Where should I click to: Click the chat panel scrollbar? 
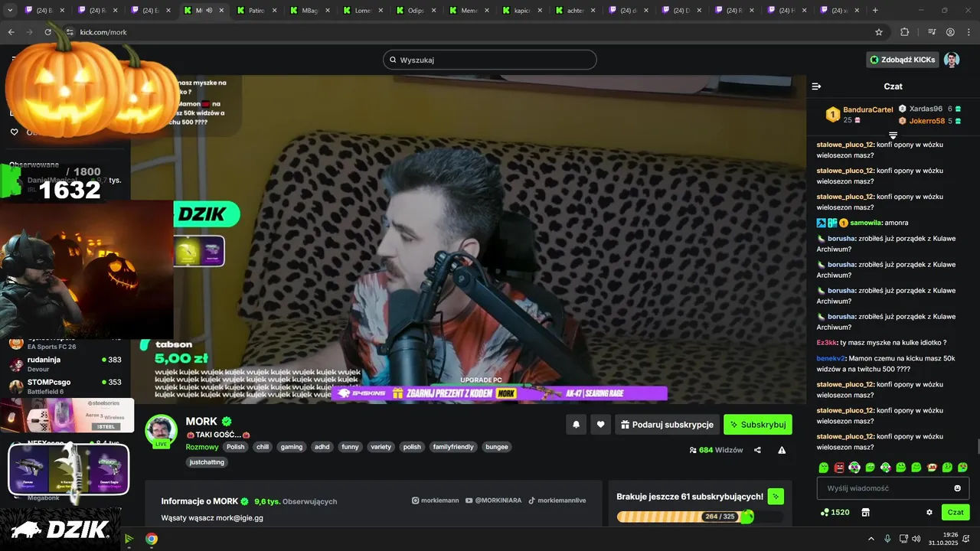[977, 447]
